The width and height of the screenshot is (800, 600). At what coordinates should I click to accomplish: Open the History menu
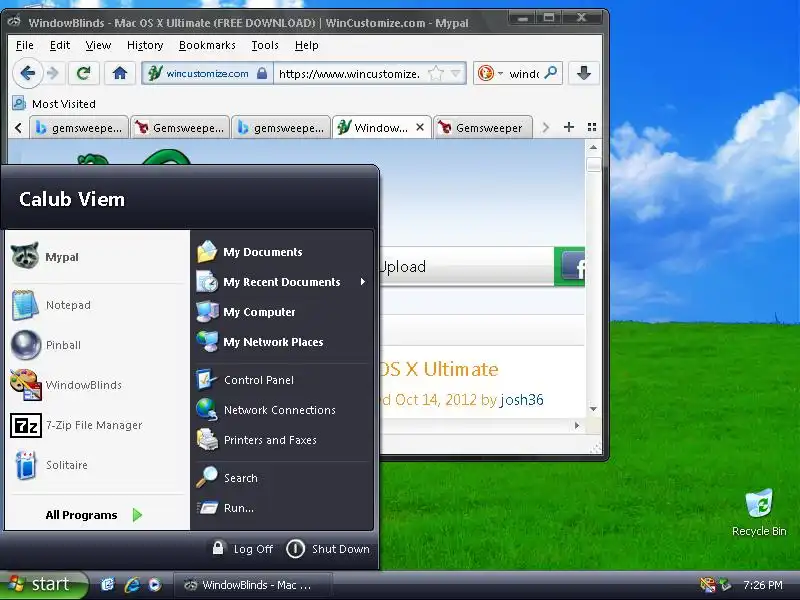(x=145, y=45)
